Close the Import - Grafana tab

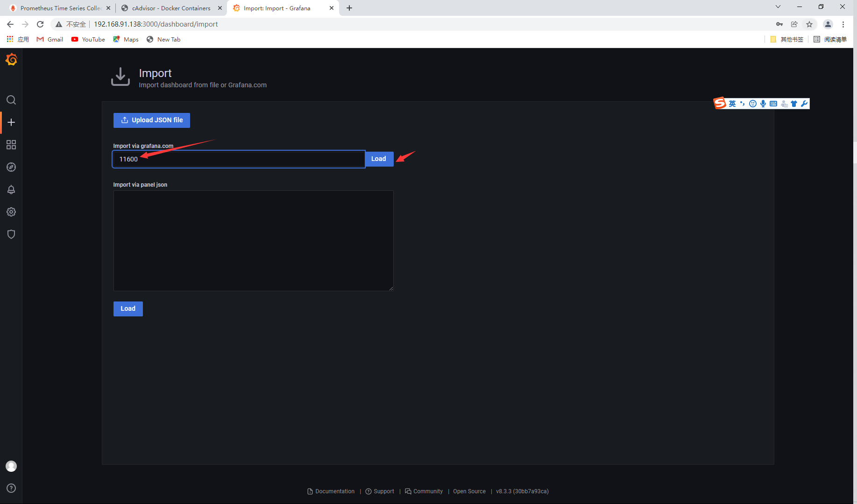pyautogui.click(x=332, y=8)
